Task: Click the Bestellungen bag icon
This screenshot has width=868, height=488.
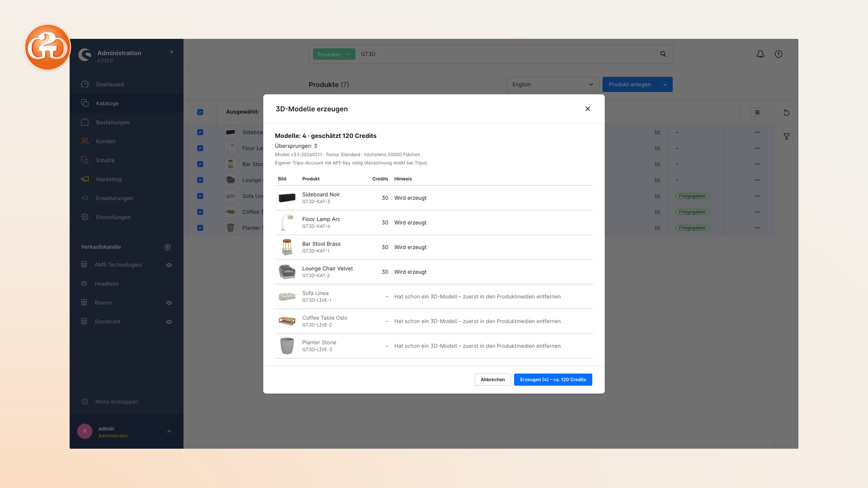Action: [x=85, y=122]
